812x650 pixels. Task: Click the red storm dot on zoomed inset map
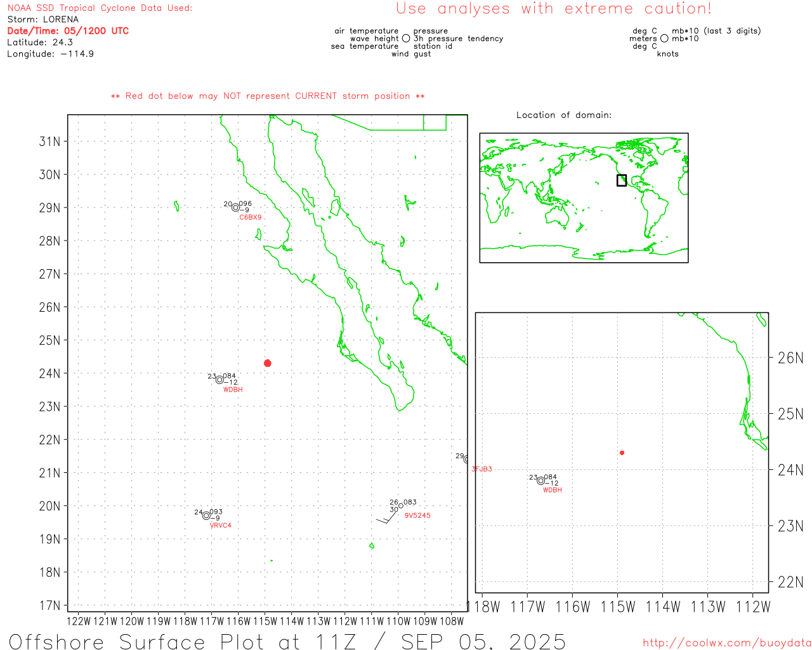[622, 453]
